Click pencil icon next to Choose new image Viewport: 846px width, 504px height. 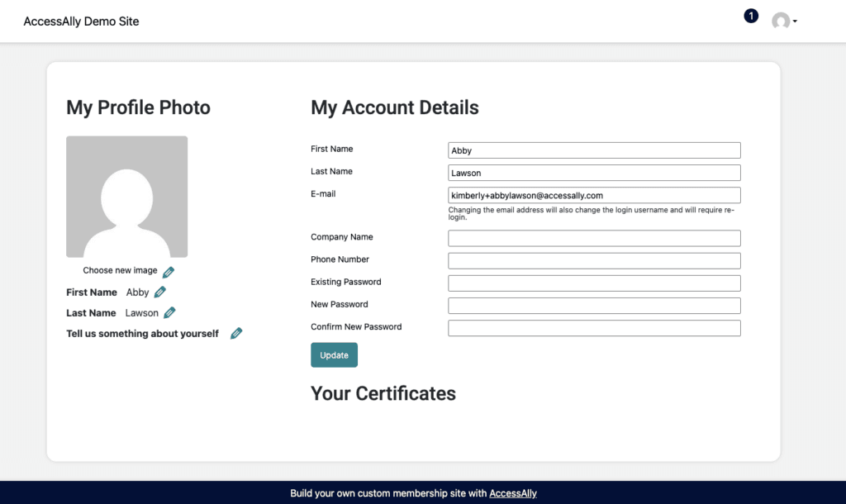tap(169, 272)
